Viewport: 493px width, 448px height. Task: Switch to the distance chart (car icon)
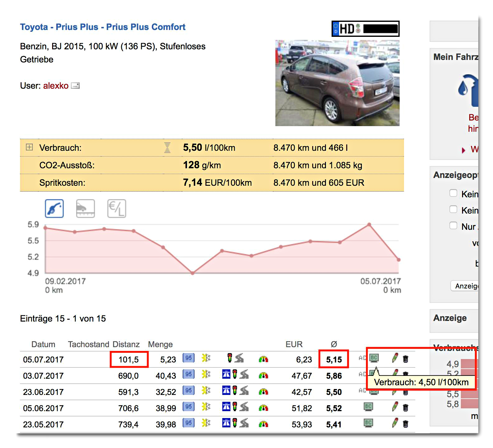(86, 209)
